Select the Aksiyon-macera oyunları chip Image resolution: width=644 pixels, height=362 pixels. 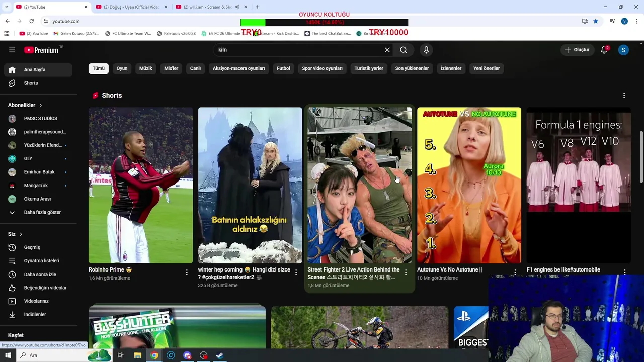[238, 68]
